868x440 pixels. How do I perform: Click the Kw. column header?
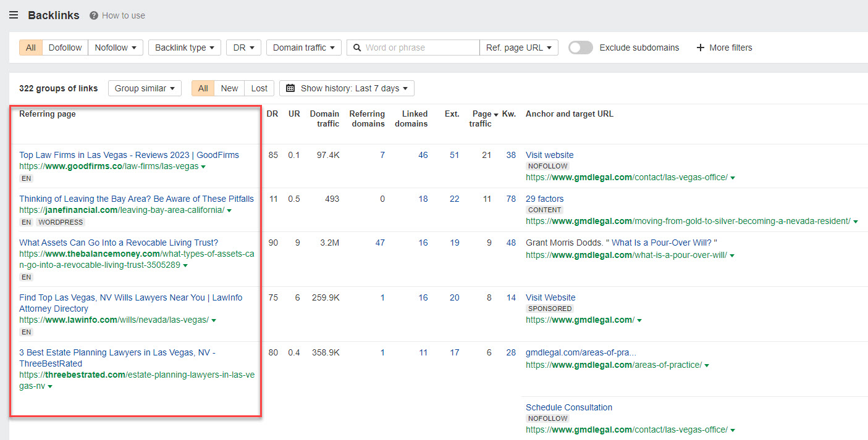[509, 114]
